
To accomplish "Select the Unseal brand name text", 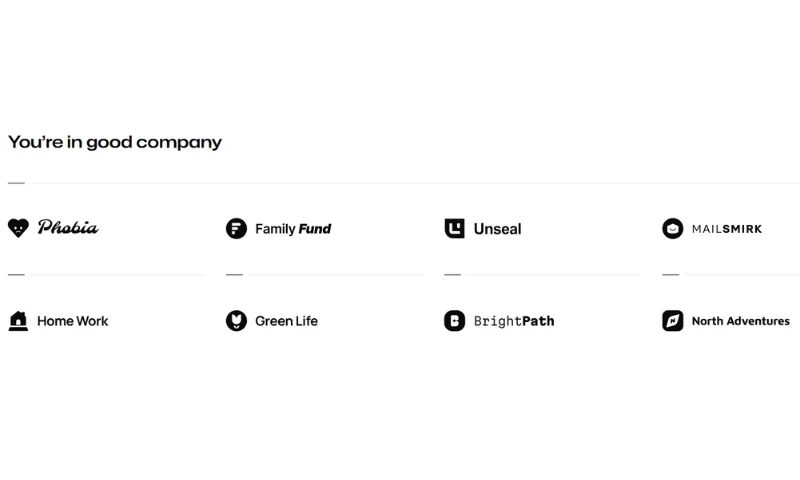I will coord(497,229).
